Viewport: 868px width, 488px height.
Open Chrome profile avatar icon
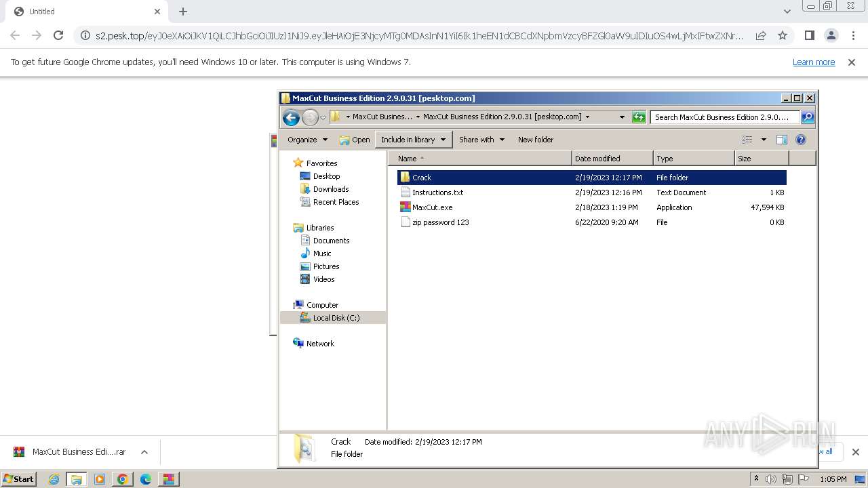coord(831,35)
